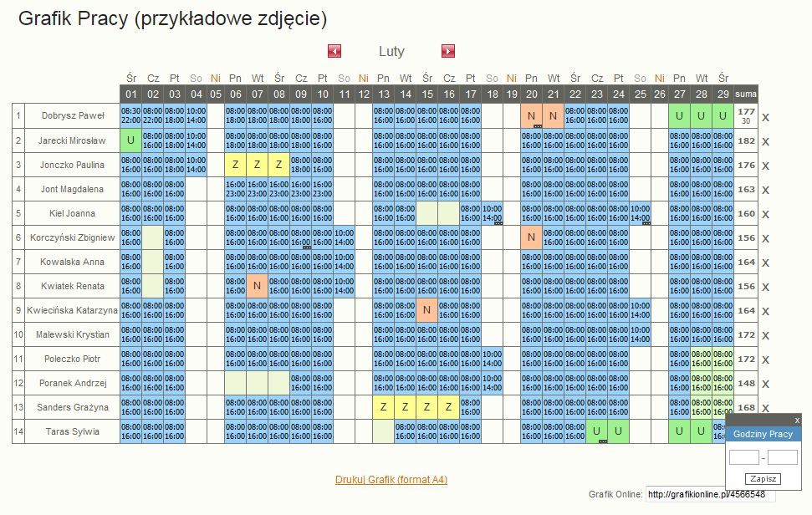Save working hours with Zapisz button

pos(763,479)
